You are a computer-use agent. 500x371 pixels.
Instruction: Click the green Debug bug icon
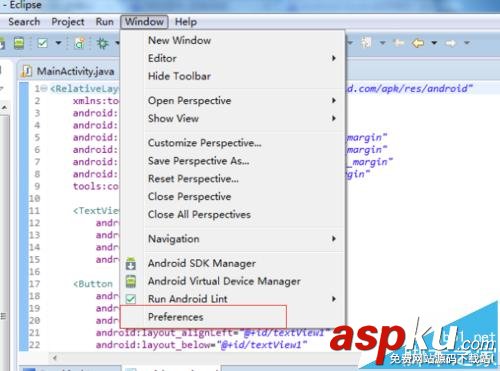coord(103,43)
